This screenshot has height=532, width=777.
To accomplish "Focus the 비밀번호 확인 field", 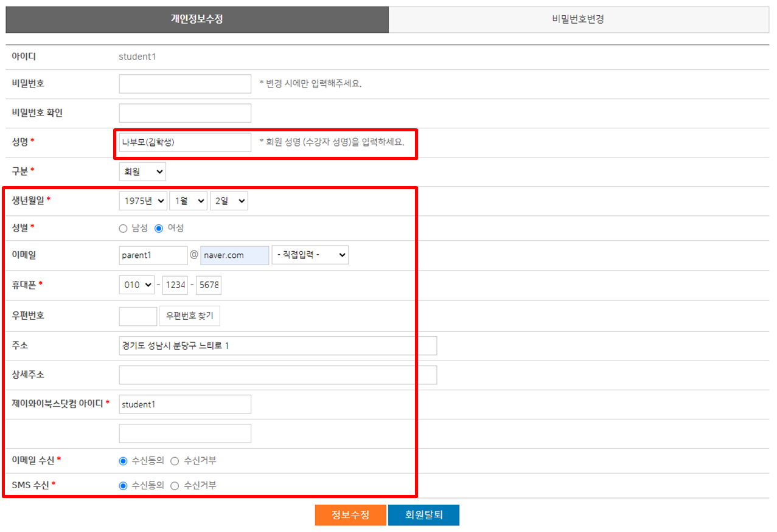I will 185,113.
